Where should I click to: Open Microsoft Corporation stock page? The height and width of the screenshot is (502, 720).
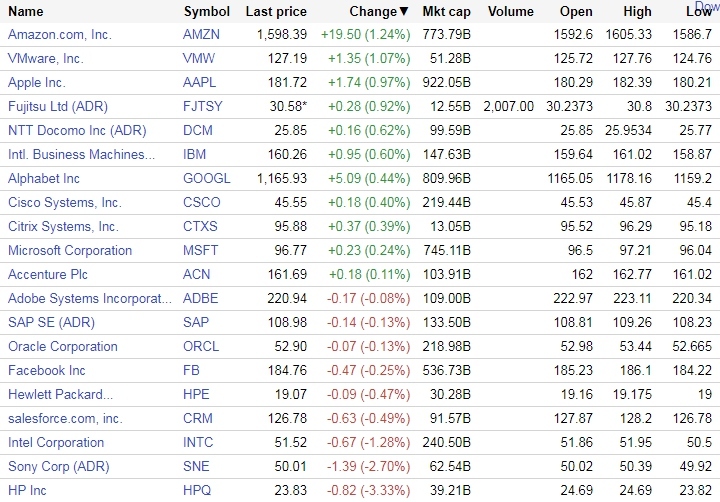click(70, 251)
